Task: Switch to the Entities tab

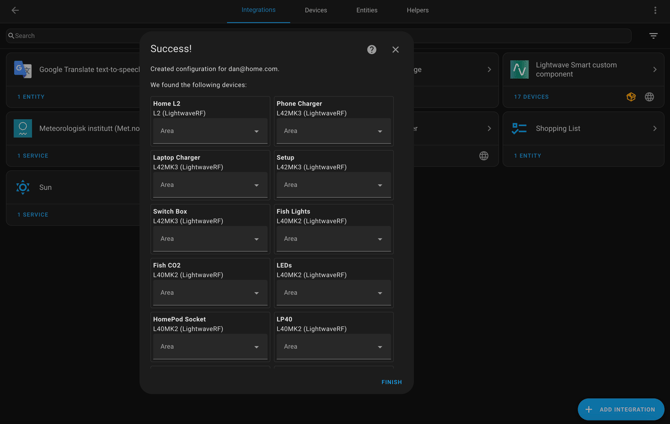Action: tap(367, 10)
